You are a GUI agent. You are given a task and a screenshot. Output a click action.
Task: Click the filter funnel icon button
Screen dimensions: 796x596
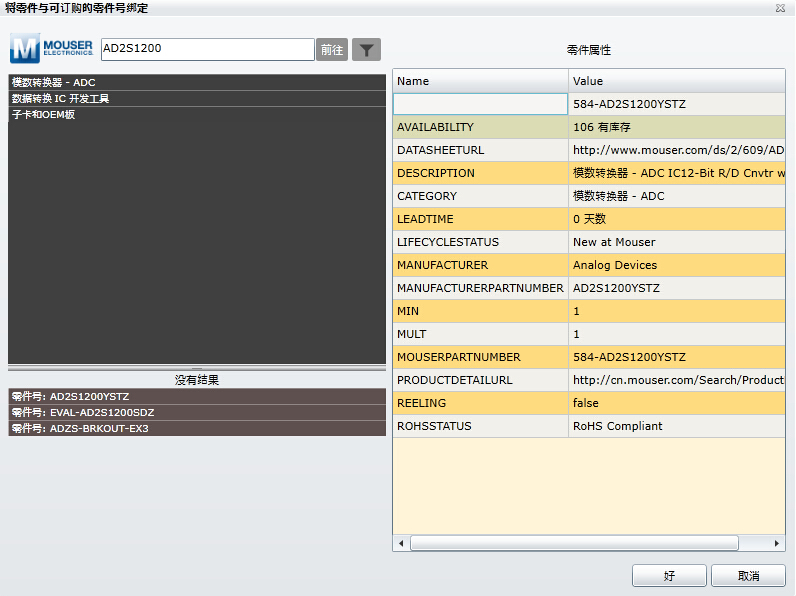(x=366, y=50)
